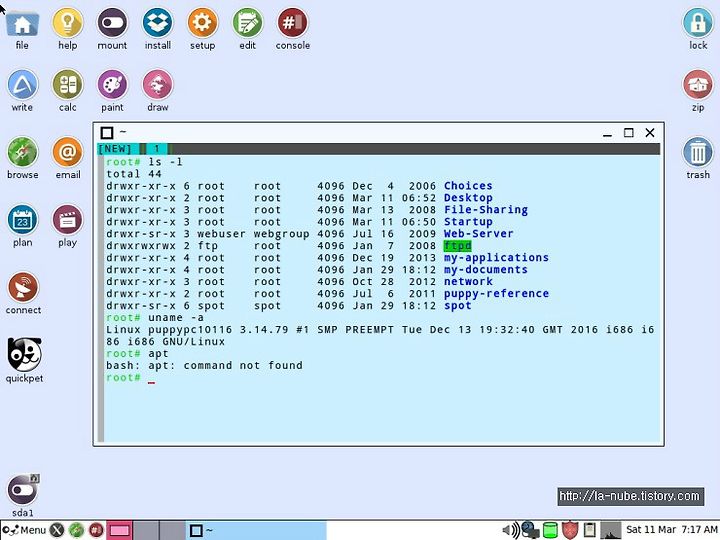
Task: Click the clipboard tray icon
Action: [590, 530]
